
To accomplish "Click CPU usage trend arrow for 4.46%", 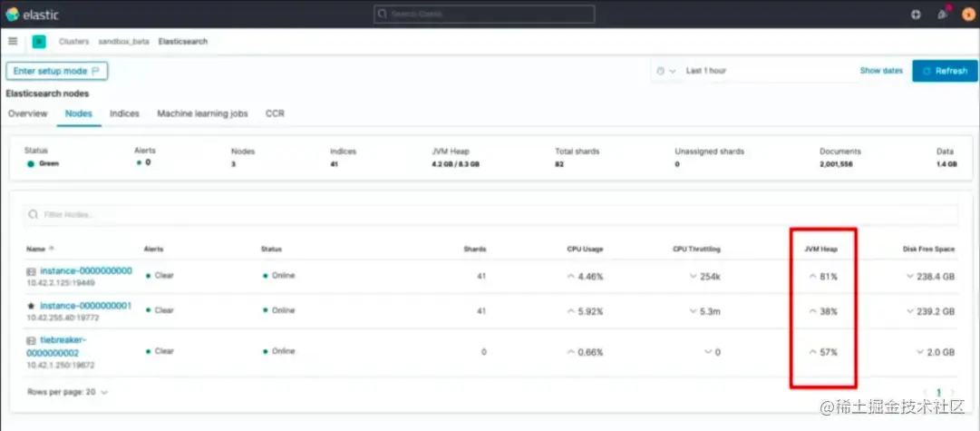I will 571,276.
